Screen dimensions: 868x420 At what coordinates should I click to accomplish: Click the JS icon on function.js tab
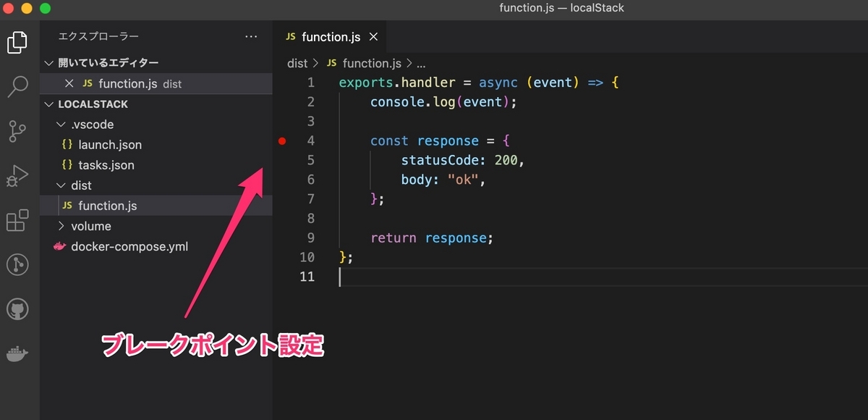coord(291,37)
